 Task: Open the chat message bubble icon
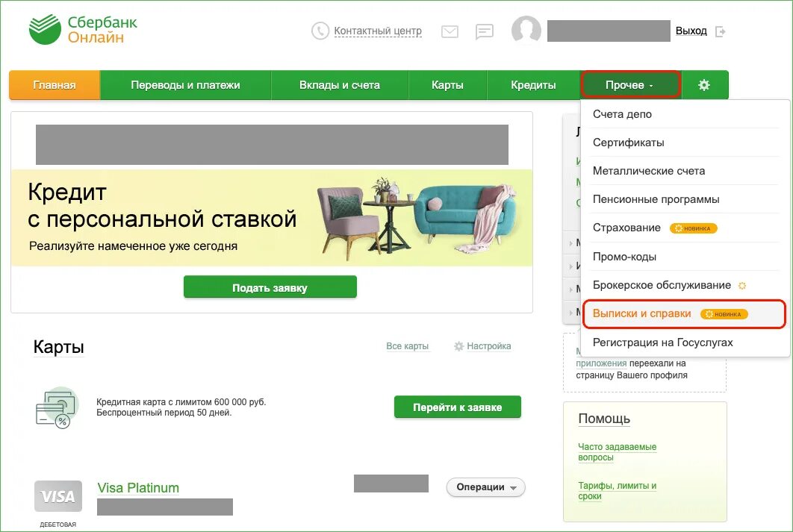485,32
